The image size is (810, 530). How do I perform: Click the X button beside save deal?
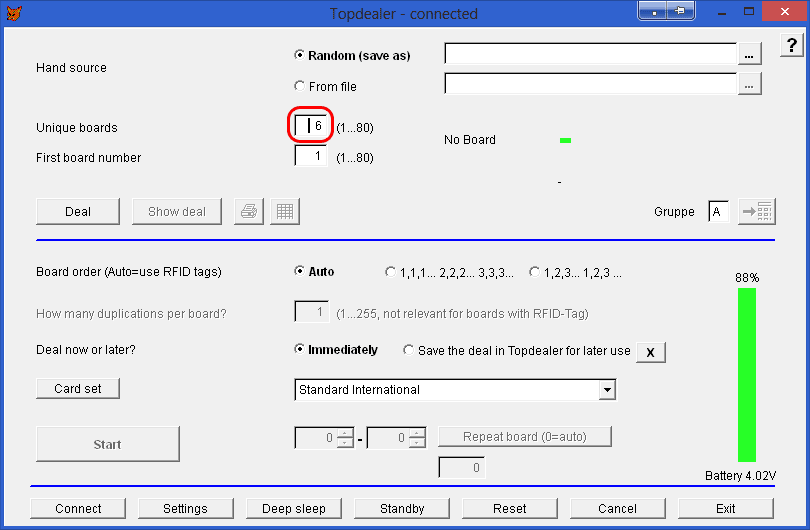[650, 352]
